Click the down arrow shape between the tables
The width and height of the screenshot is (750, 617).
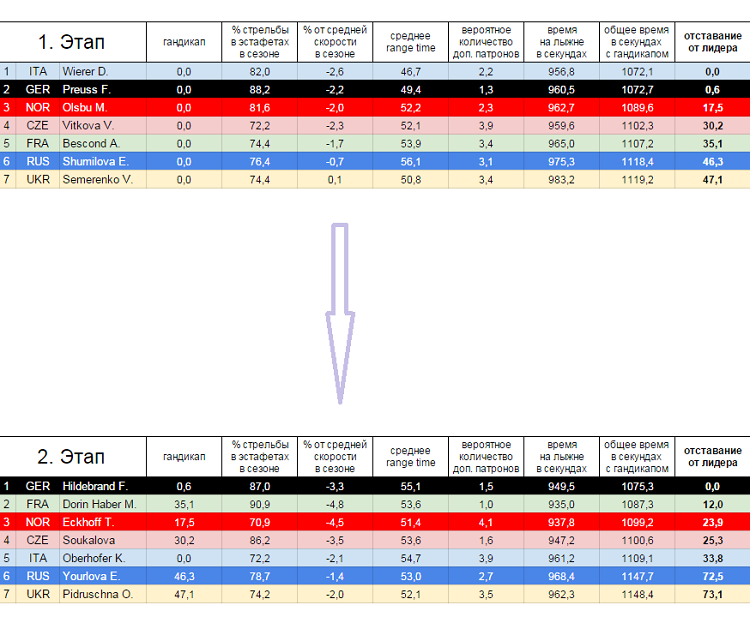coord(340,310)
